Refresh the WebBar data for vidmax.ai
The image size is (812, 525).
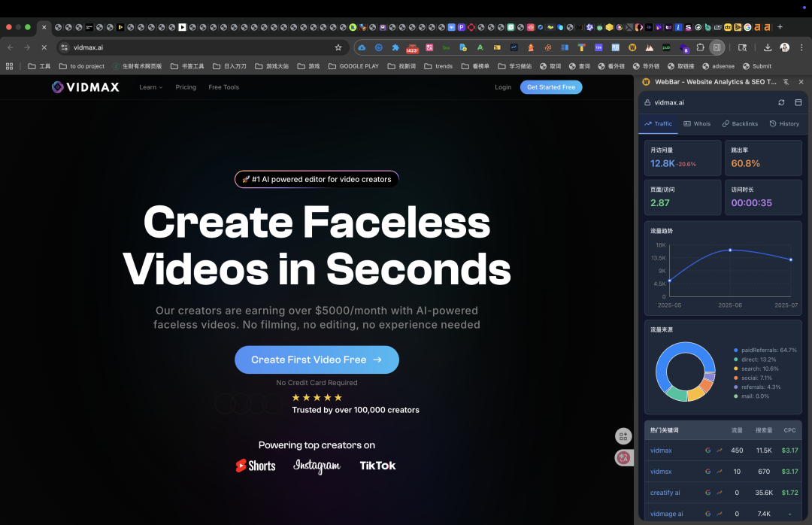[x=781, y=102]
